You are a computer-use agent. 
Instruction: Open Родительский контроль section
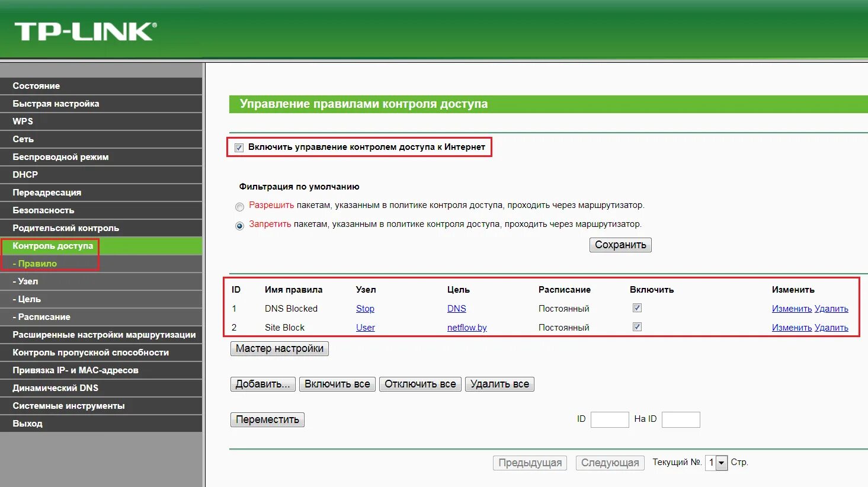coord(101,228)
